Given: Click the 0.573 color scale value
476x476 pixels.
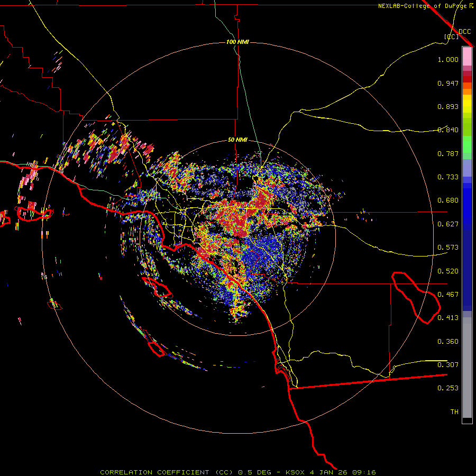Looking at the screenshot, I should point(448,248).
